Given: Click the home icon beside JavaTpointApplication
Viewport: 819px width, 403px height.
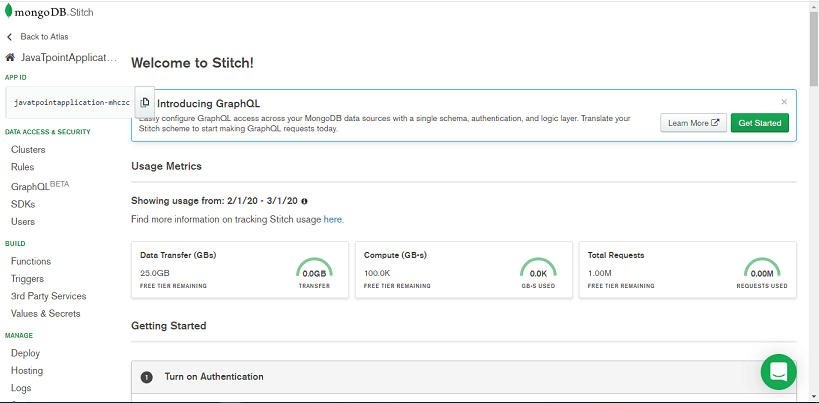Looking at the screenshot, I should click(9, 57).
